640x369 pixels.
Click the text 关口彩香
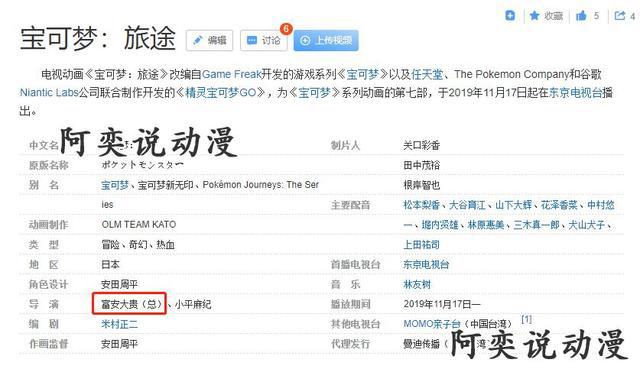(x=421, y=145)
